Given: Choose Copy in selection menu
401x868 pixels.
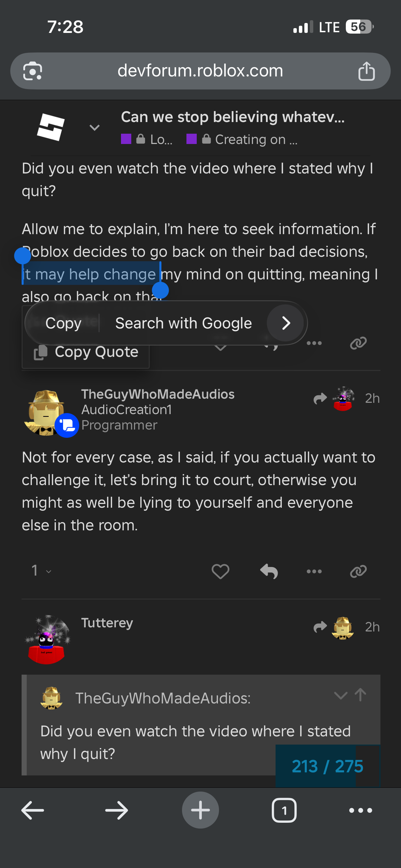Looking at the screenshot, I should click(63, 323).
